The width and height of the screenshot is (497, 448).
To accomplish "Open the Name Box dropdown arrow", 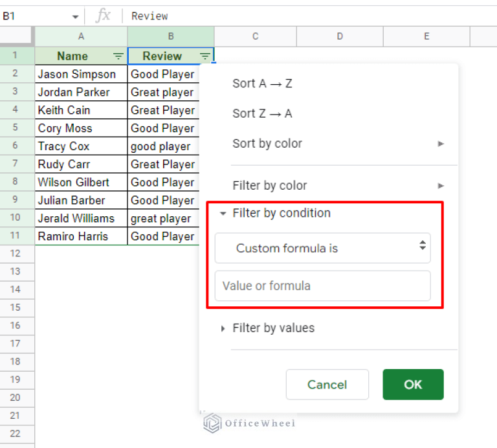I will click(x=75, y=16).
